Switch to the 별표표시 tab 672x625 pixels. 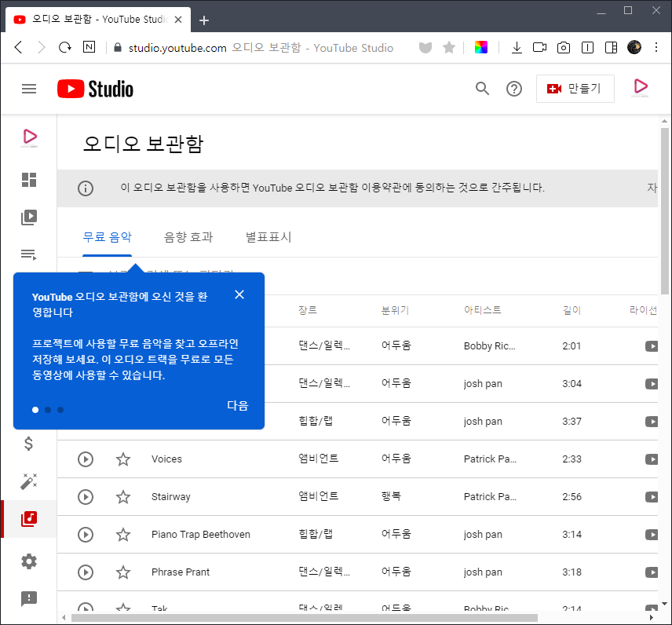268,237
